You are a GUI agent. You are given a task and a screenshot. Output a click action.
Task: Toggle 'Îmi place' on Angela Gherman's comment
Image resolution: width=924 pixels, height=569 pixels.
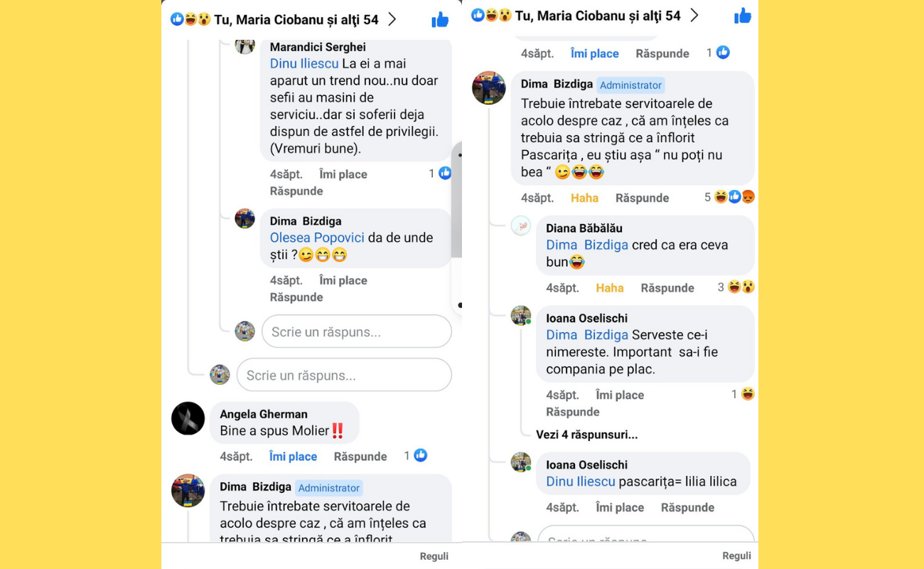(x=293, y=457)
